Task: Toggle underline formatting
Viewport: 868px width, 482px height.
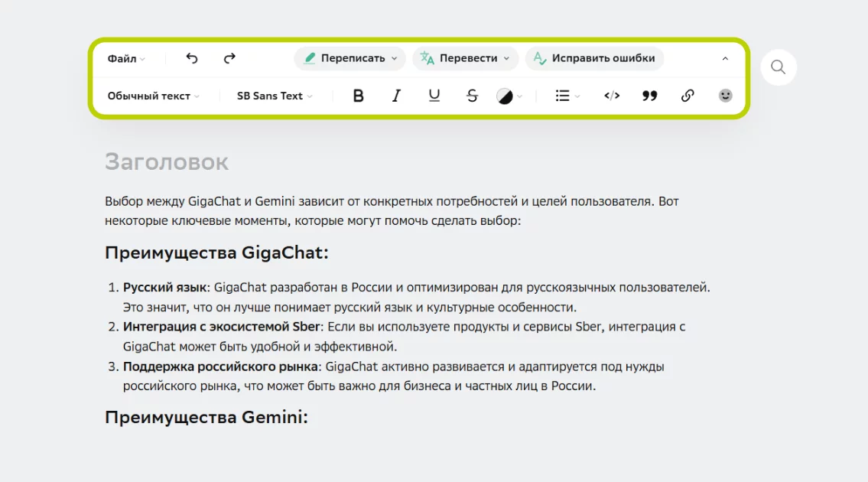Action: 434,96
